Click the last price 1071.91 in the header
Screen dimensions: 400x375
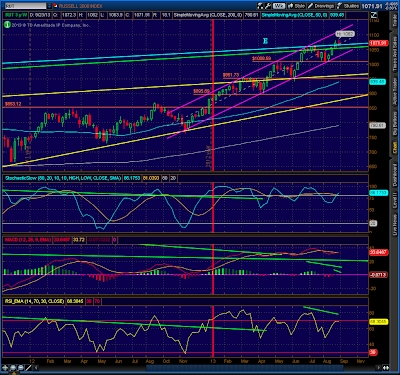373,6
